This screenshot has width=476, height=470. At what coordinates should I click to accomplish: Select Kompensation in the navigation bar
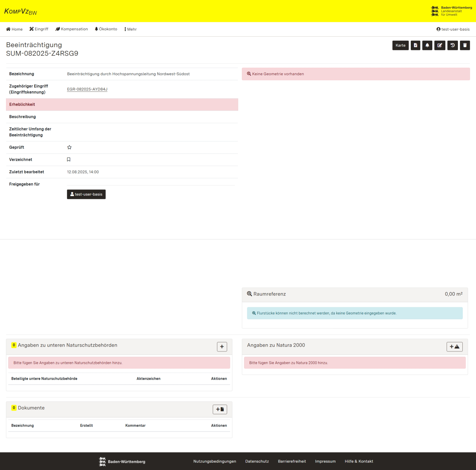click(72, 29)
